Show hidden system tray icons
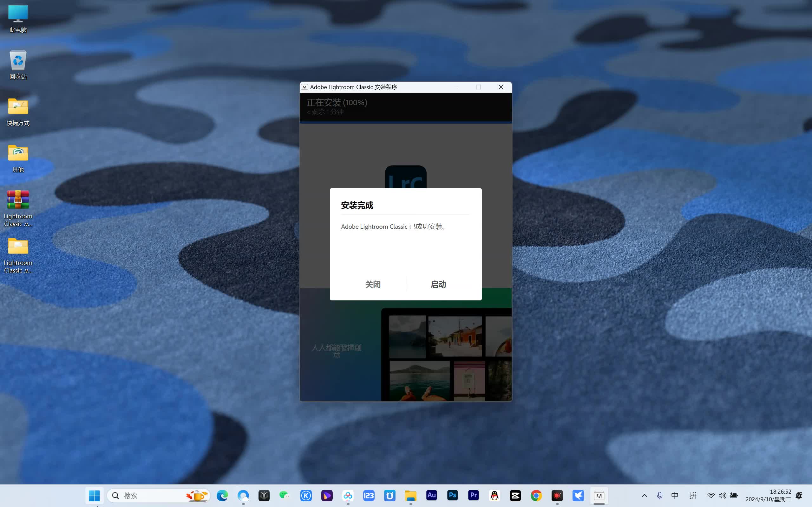Screen dimensions: 812x507 point(644,495)
